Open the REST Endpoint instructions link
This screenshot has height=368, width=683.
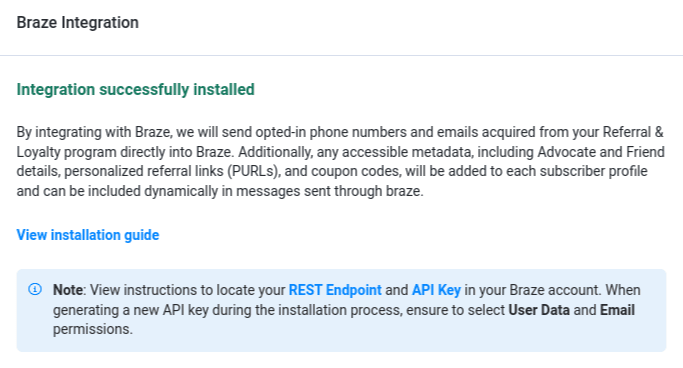coord(335,290)
